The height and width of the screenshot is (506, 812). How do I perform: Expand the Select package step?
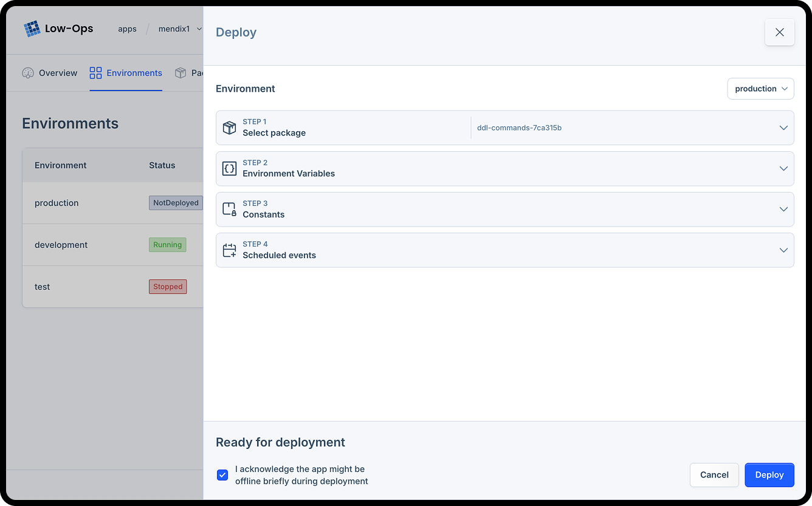point(783,128)
